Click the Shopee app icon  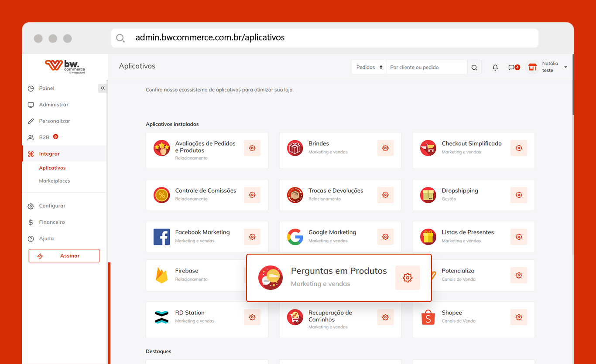(428, 317)
